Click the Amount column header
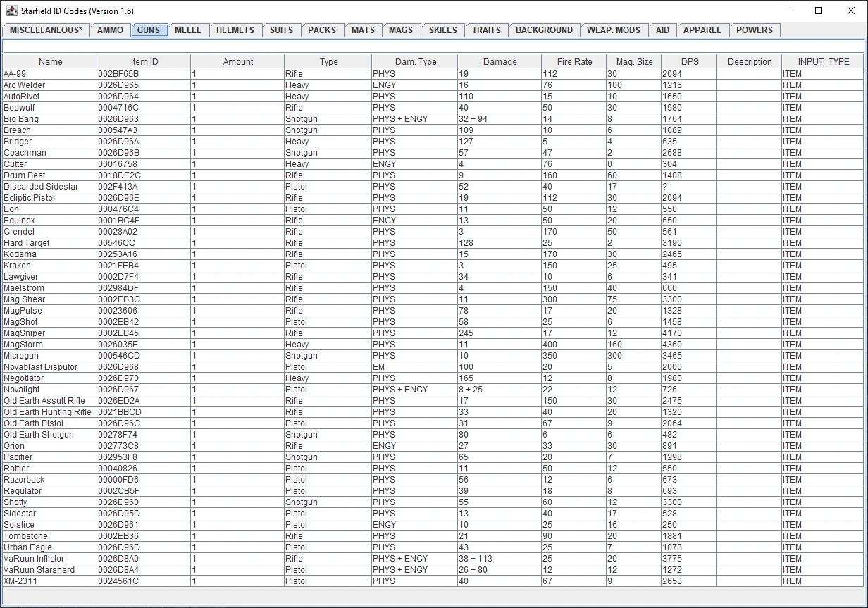868x608 pixels. pyautogui.click(x=238, y=62)
